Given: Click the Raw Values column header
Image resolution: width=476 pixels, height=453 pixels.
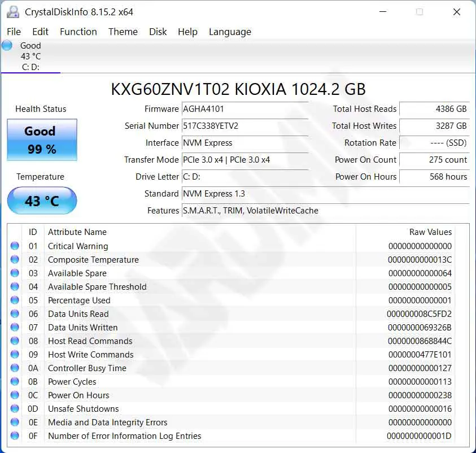Looking at the screenshot, I should pos(405,232).
